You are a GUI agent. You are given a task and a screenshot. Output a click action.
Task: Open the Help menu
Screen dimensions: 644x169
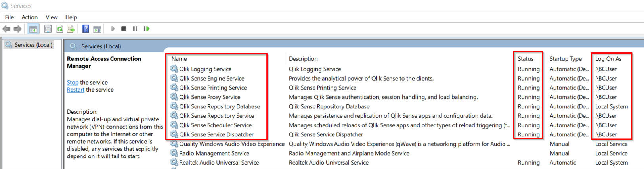pyautogui.click(x=71, y=17)
